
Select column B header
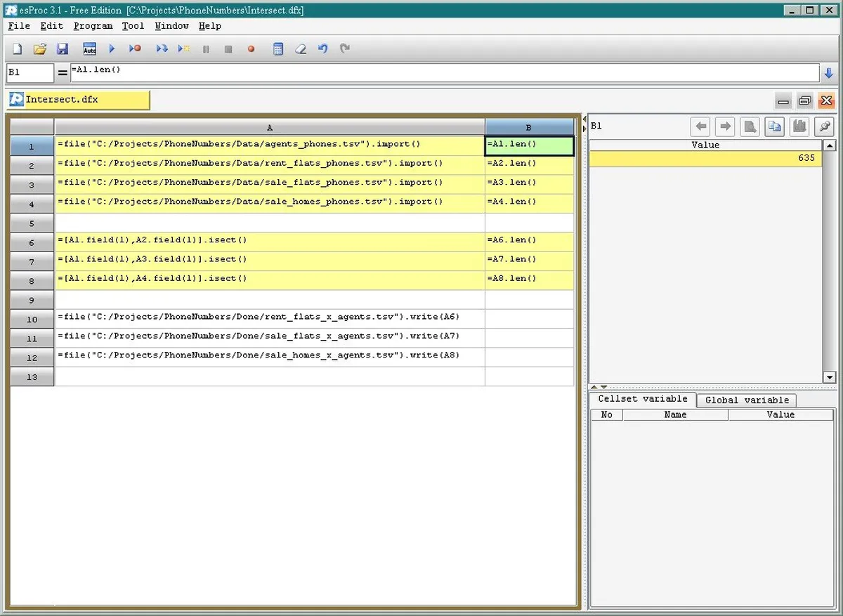pyautogui.click(x=529, y=128)
